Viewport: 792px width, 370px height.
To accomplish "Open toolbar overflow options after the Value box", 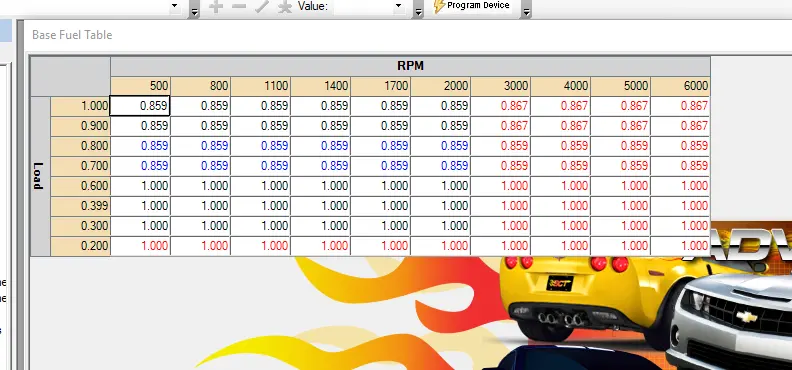I will coord(418,9).
